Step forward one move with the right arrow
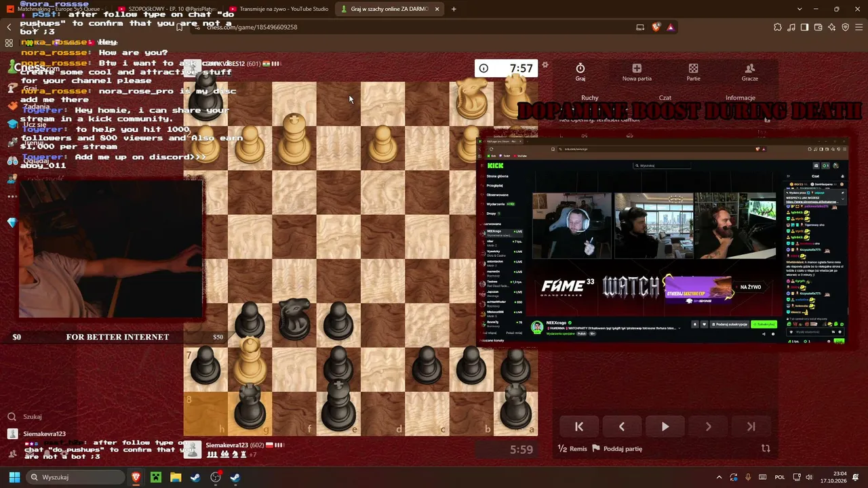The height and width of the screenshot is (488, 868). tap(708, 426)
